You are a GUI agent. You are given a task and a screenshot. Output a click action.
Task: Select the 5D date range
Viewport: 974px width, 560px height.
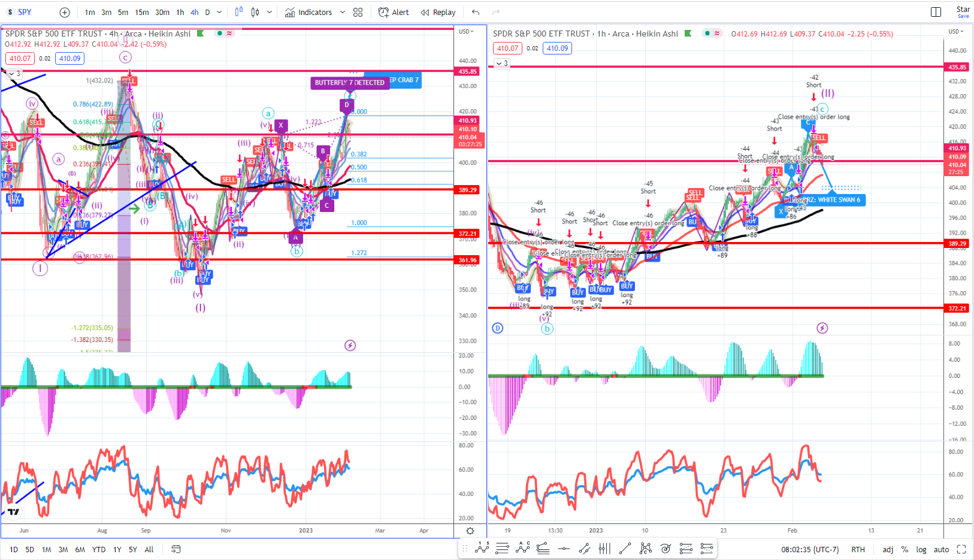pyautogui.click(x=30, y=549)
